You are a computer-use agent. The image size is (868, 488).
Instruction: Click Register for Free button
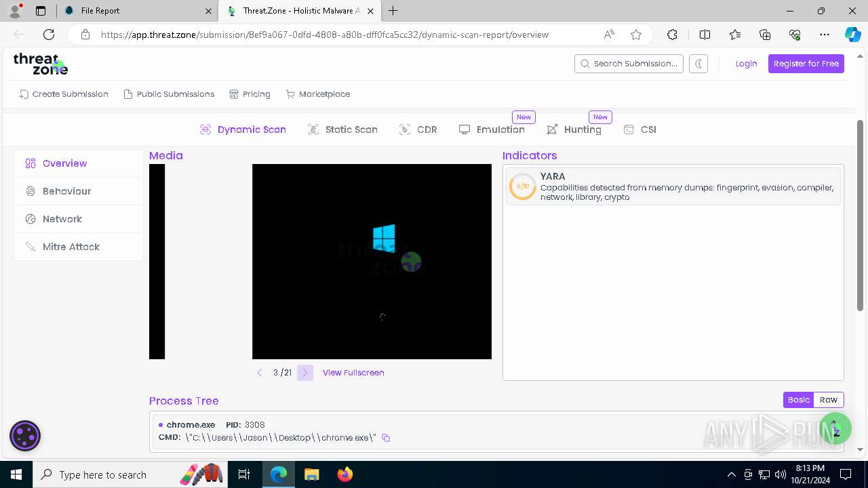click(x=806, y=64)
